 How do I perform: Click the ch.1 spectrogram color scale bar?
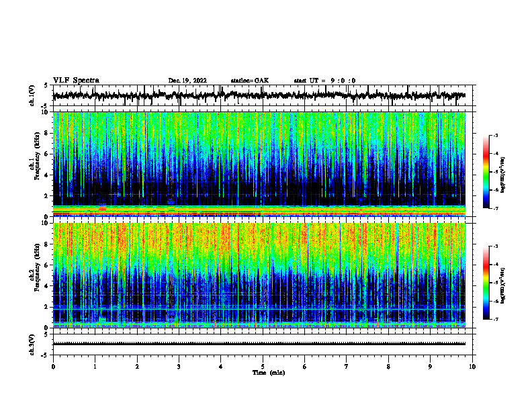pos(486,172)
